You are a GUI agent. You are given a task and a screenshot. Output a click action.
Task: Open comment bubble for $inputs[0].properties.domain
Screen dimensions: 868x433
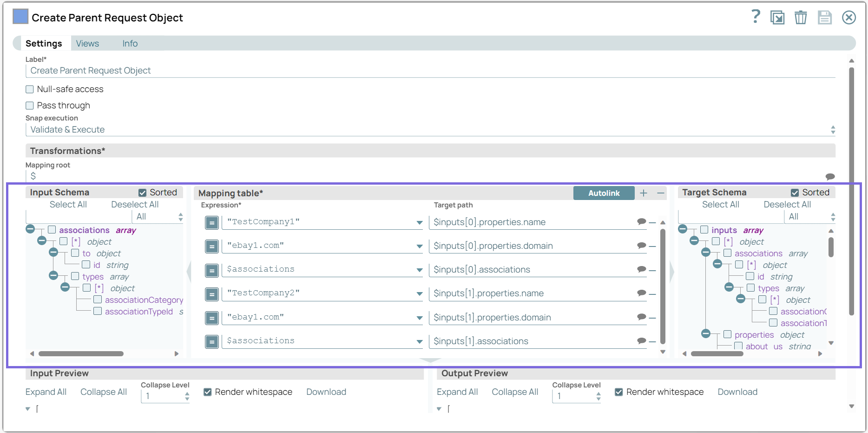coord(642,246)
